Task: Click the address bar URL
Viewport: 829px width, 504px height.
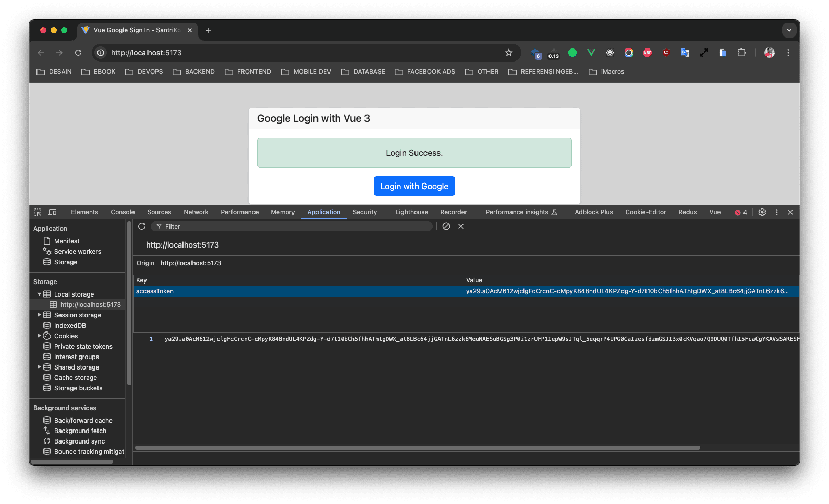Action: (146, 53)
